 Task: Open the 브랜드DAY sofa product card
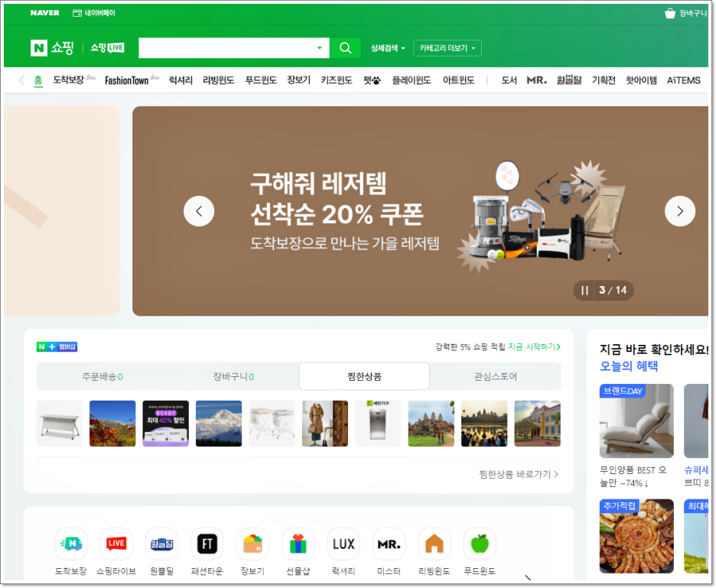point(636,421)
